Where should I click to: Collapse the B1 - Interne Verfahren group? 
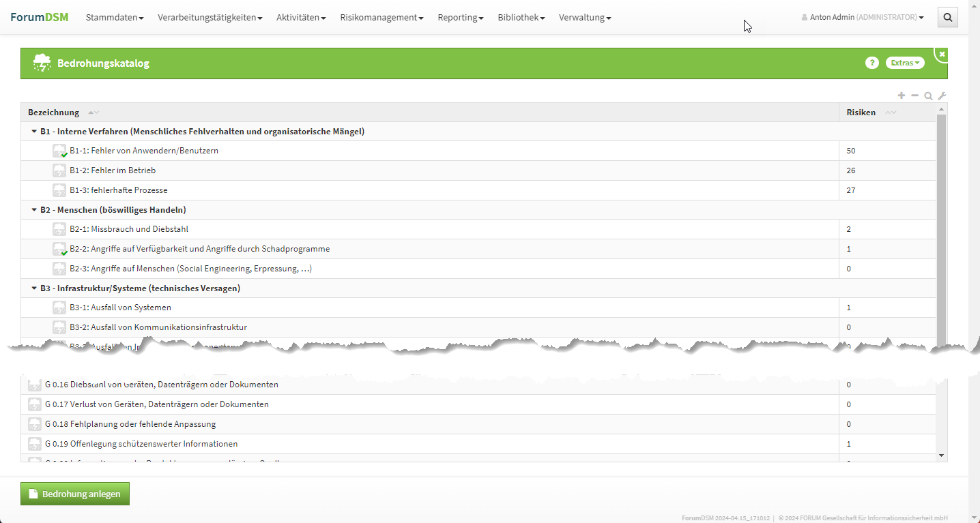point(34,132)
